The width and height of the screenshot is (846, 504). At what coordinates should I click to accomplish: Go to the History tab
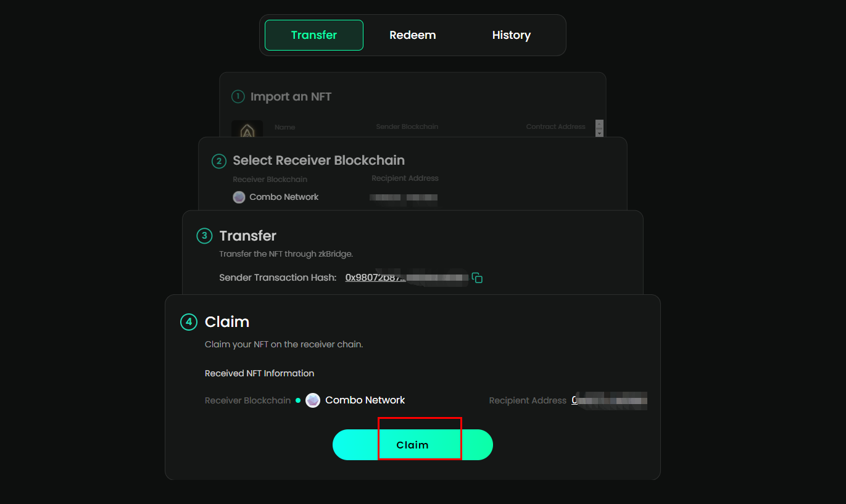(x=511, y=35)
